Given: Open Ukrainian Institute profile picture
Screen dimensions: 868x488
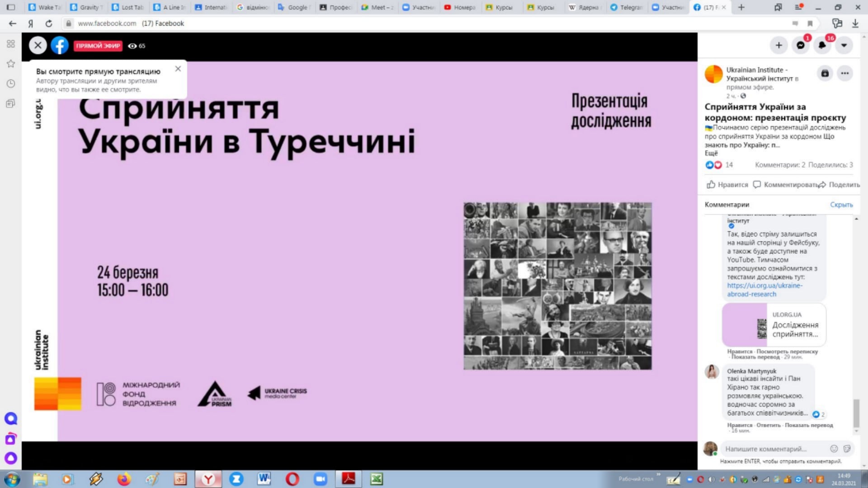Looking at the screenshot, I should pos(714,75).
